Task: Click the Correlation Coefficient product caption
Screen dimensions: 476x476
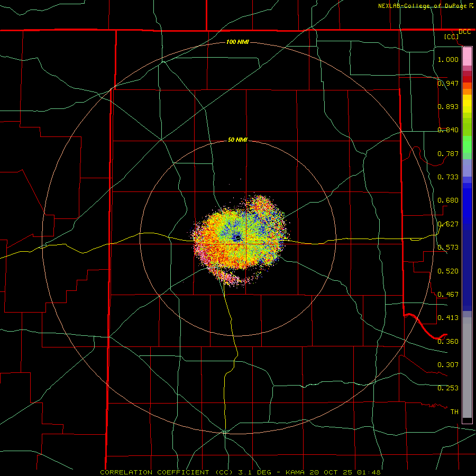Action: (x=240, y=472)
